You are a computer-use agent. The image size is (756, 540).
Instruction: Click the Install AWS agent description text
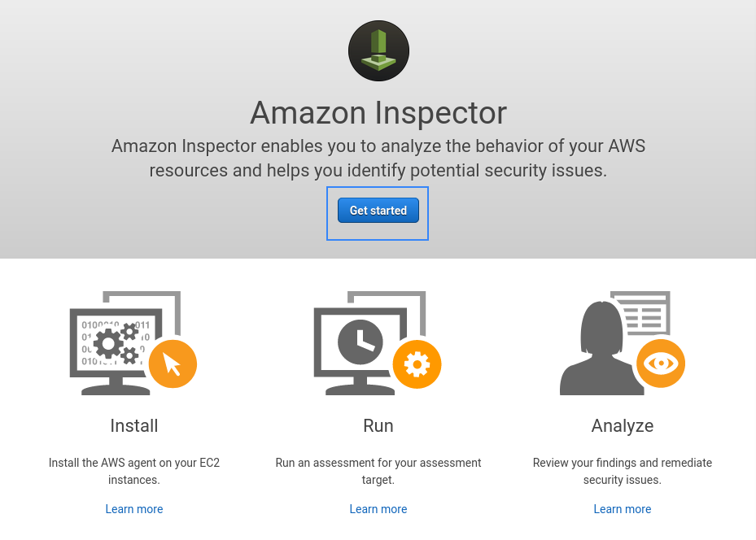click(134, 471)
